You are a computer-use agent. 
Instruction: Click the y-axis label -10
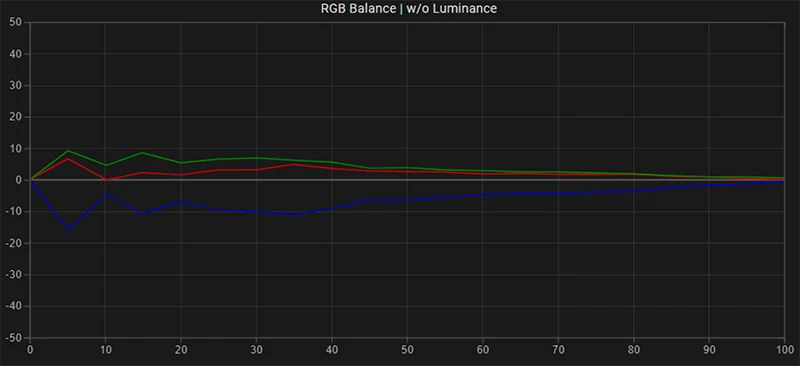(x=13, y=211)
